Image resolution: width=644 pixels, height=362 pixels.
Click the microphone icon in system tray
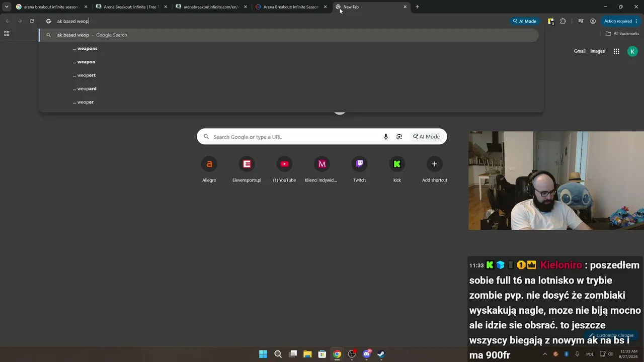[x=577, y=354]
